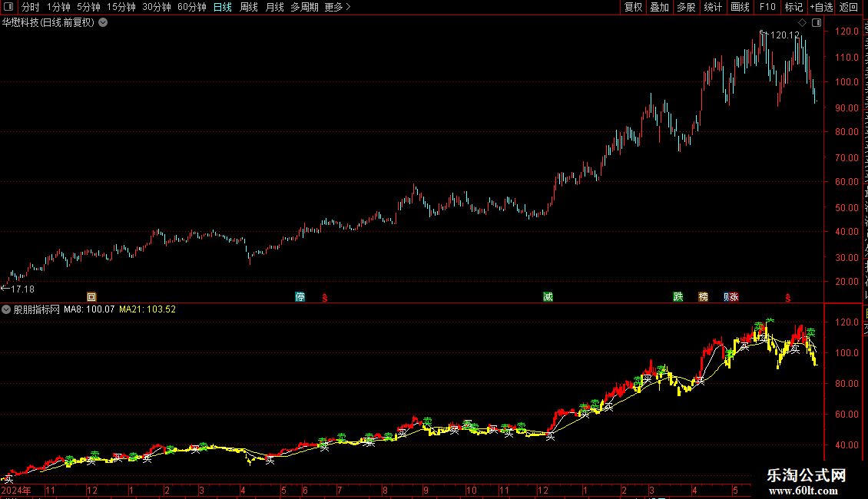Expand the 更多 periods menu
The width and height of the screenshot is (868, 499).
tap(337, 7)
